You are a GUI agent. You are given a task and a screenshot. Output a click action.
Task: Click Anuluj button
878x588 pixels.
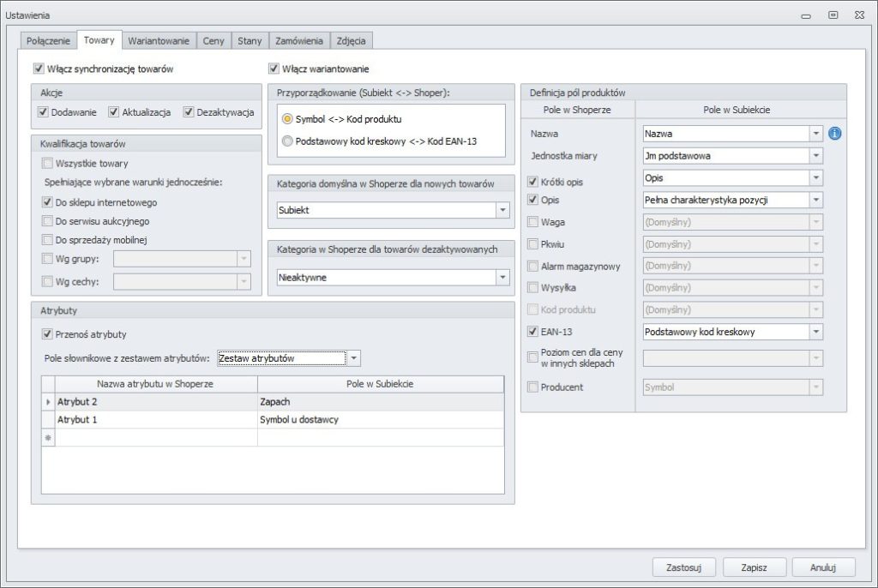(x=823, y=567)
